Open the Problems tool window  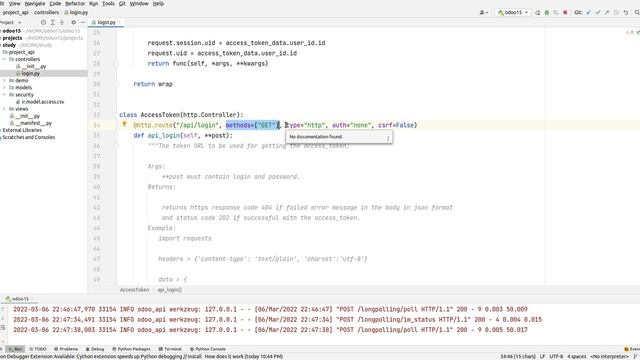click(x=66, y=349)
